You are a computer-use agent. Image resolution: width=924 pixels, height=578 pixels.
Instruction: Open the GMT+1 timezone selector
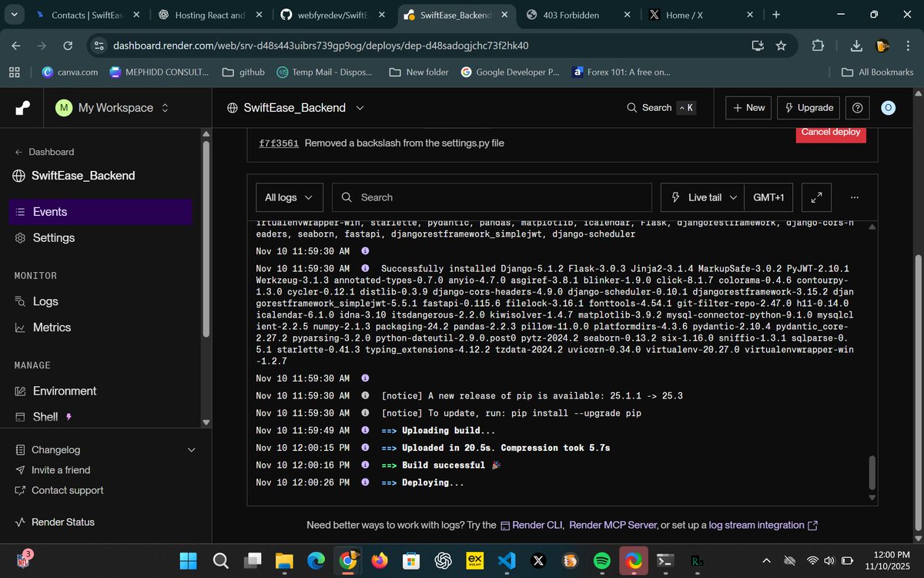pos(768,197)
